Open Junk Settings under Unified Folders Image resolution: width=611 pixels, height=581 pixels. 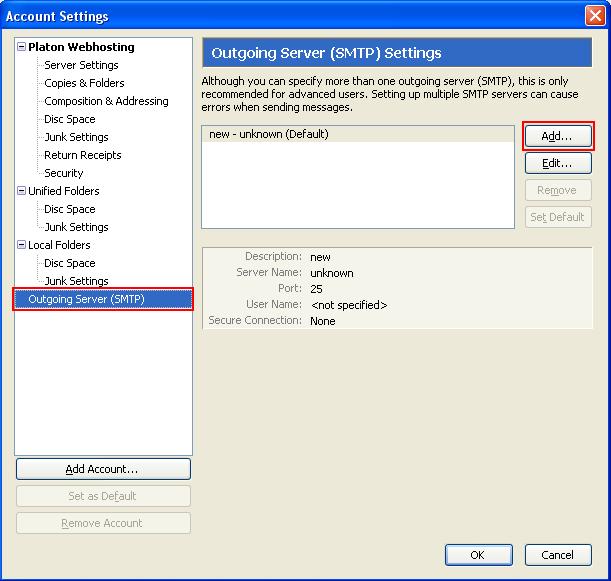click(x=76, y=227)
